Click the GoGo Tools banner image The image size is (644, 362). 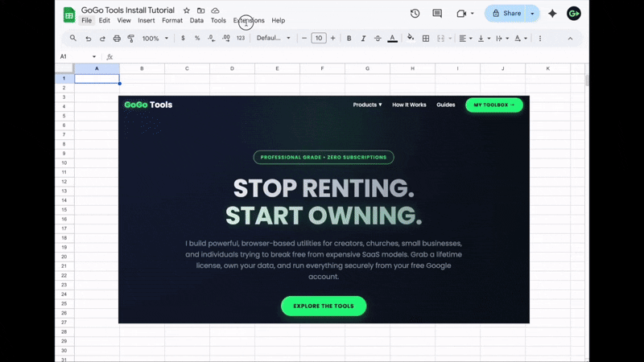click(x=324, y=209)
